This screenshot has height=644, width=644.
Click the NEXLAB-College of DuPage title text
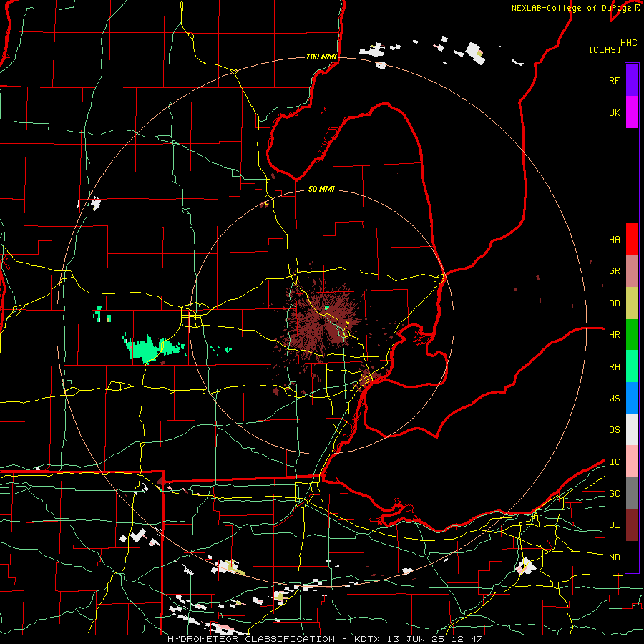coord(572,8)
